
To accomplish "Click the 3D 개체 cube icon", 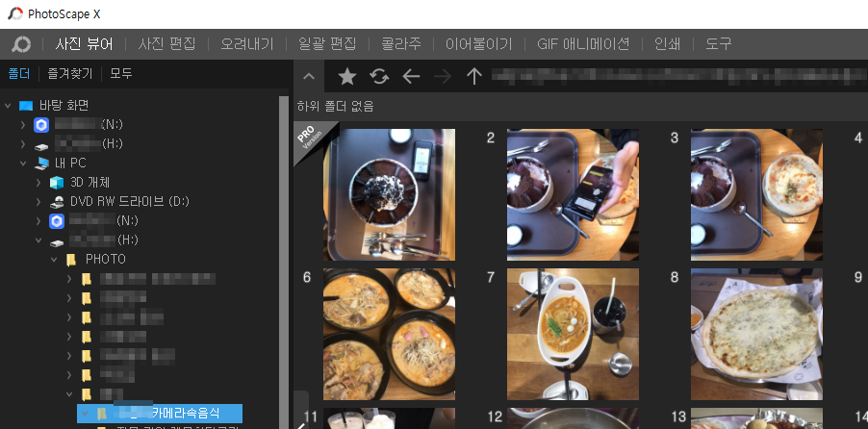I will click(x=56, y=182).
